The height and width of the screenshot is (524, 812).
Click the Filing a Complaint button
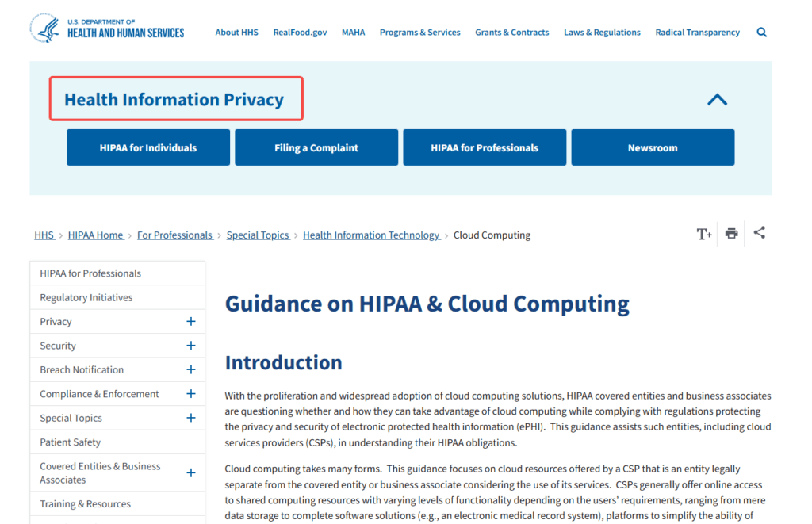tap(316, 147)
